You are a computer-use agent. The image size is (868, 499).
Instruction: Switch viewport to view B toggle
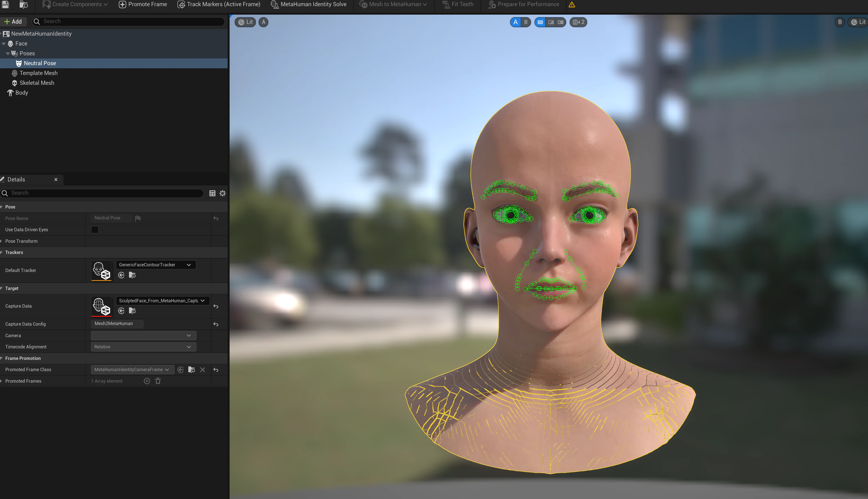pos(526,22)
